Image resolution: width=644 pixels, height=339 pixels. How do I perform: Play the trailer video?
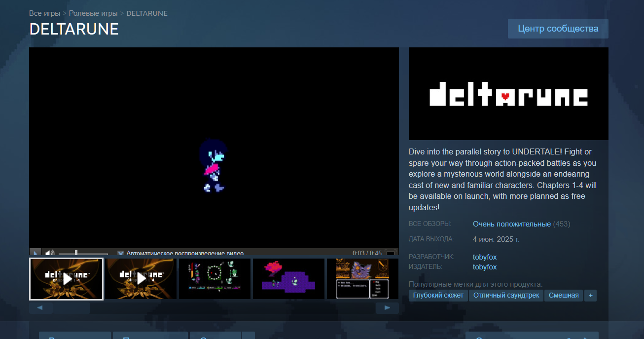pyautogui.click(x=35, y=253)
